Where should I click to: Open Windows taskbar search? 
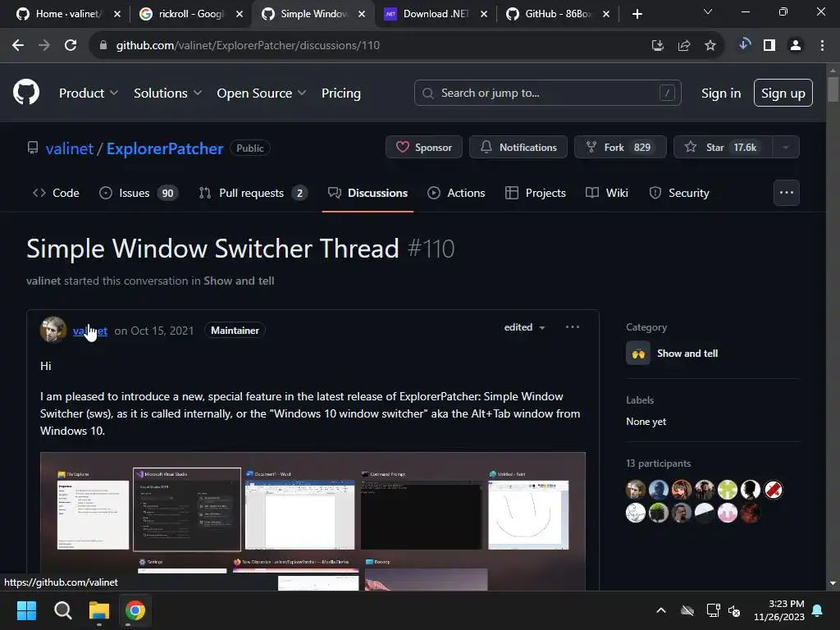click(x=62, y=610)
